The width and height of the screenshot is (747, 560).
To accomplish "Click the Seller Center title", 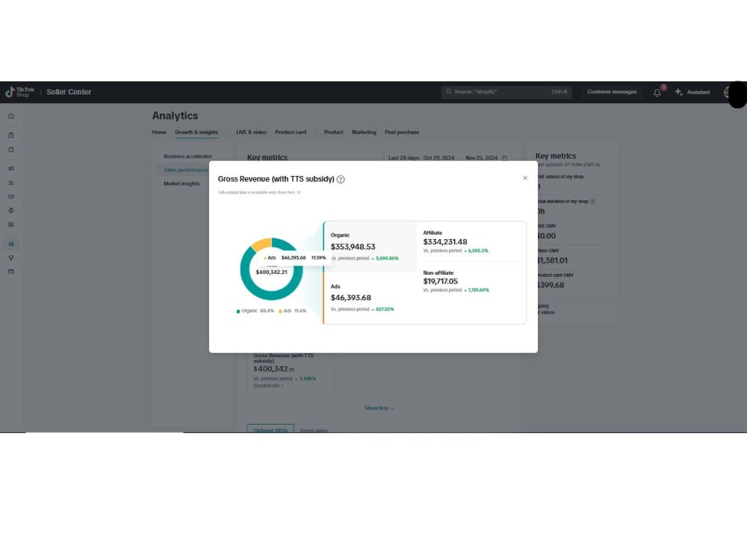I will point(69,92).
